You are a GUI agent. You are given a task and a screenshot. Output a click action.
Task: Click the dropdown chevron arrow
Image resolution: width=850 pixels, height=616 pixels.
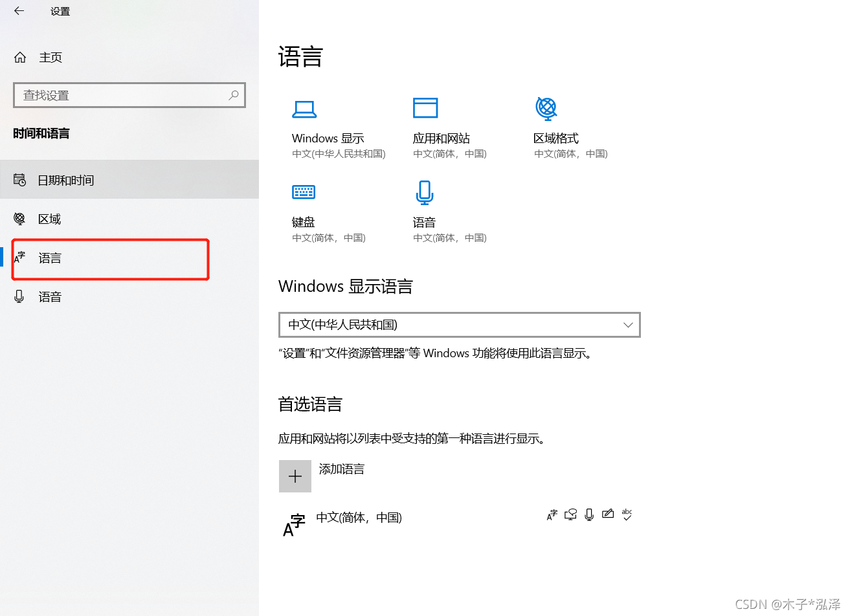(x=627, y=325)
